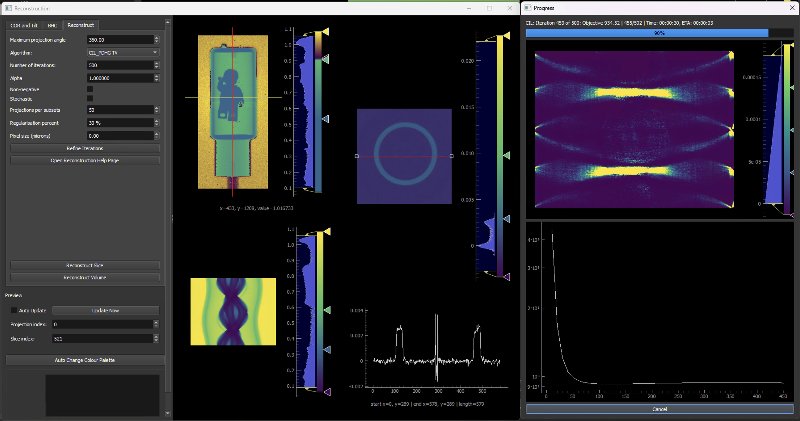800x421 pixels.
Task: Open the BHC tab
Action: click(52, 25)
